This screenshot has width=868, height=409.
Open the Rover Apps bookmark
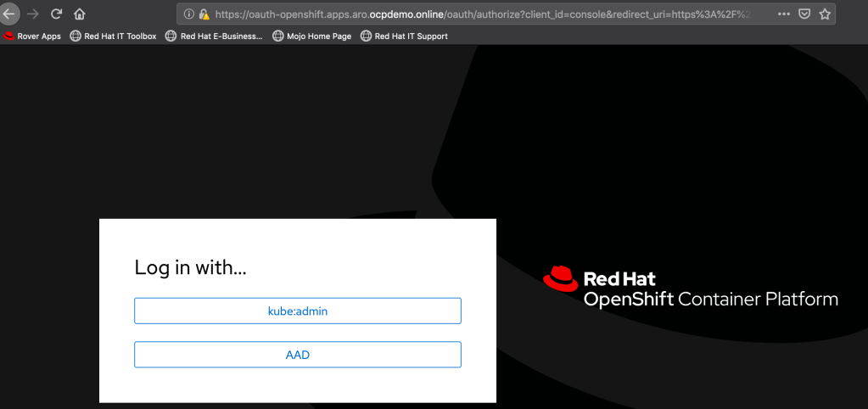pyautogui.click(x=33, y=36)
